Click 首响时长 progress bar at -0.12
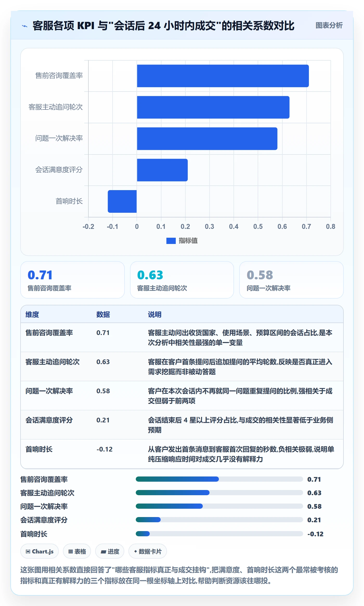The image size is (364, 606). click(219, 534)
